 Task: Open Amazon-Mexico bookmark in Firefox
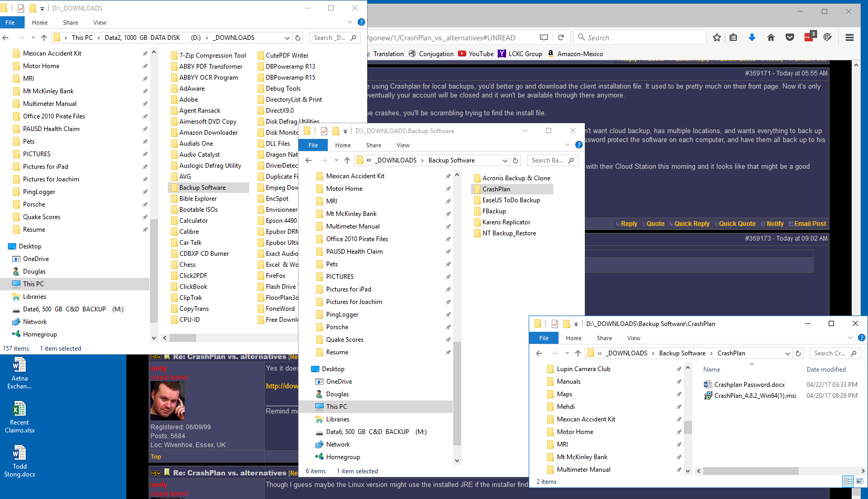pyautogui.click(x=575, y=53)
